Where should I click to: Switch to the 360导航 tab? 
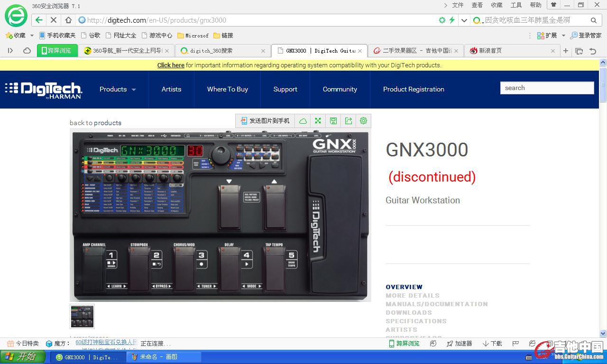click(x=126, y=51)
